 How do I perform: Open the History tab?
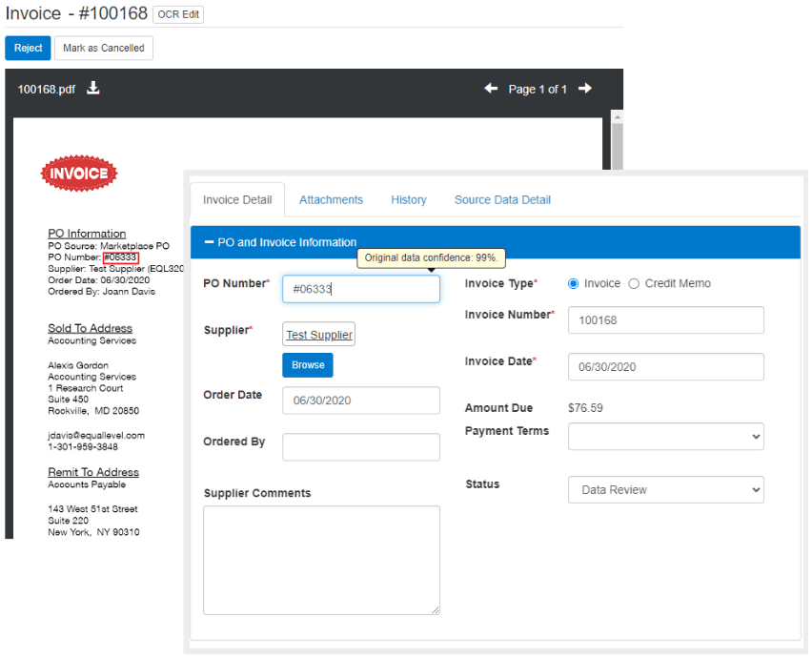click(408, 200)
